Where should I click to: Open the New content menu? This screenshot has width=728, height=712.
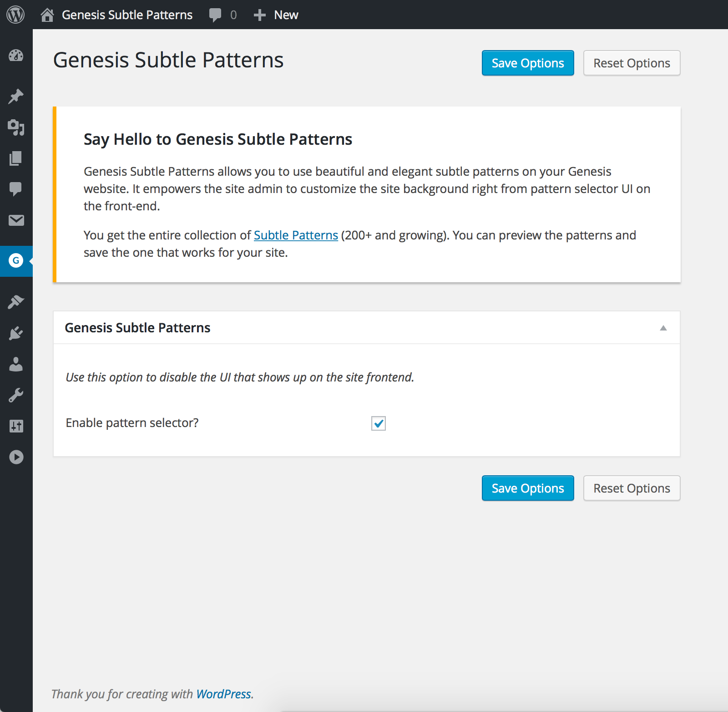click(x=286, y=15)
